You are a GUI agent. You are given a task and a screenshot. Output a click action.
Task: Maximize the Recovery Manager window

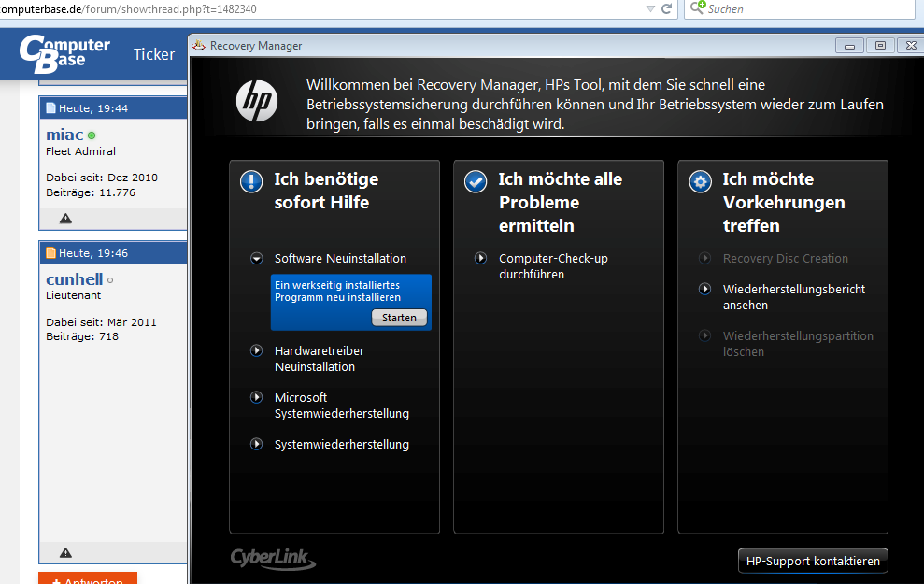pos(880,46)
